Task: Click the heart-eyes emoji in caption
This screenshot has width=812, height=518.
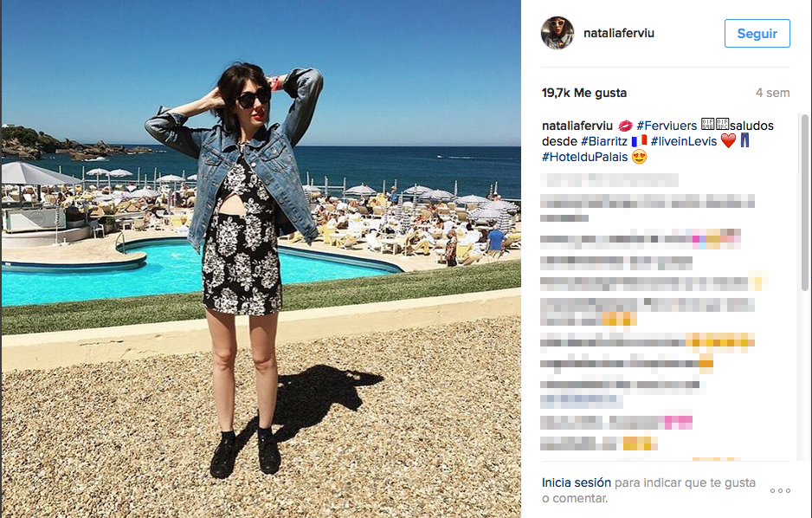Action: pyautogui.click(x=640, y=157)
